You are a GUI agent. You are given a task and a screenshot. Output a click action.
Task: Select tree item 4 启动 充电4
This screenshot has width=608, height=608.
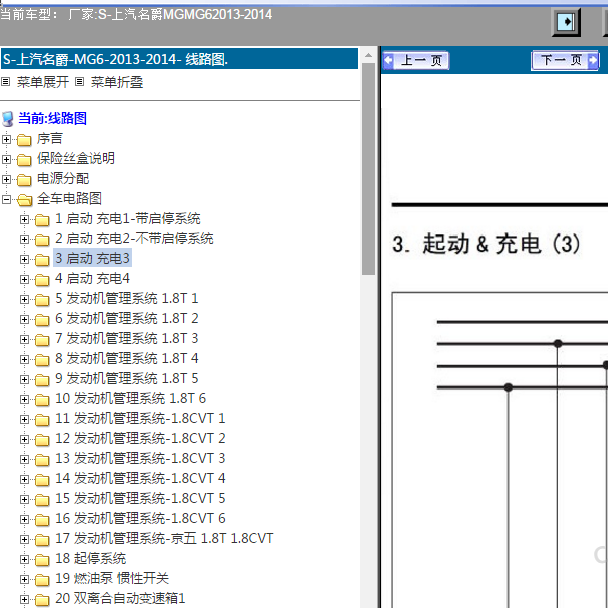(x=92, y=278)
